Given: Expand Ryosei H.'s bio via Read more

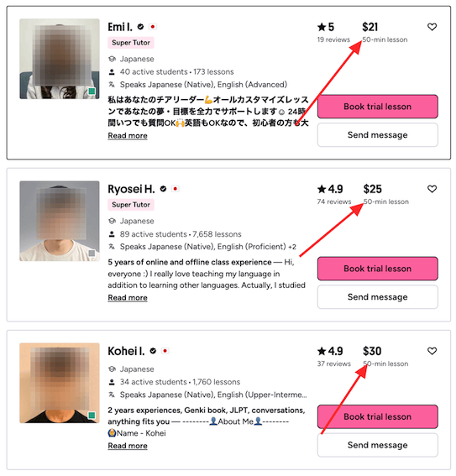Looking at the screenshot, I should (128, 298).
